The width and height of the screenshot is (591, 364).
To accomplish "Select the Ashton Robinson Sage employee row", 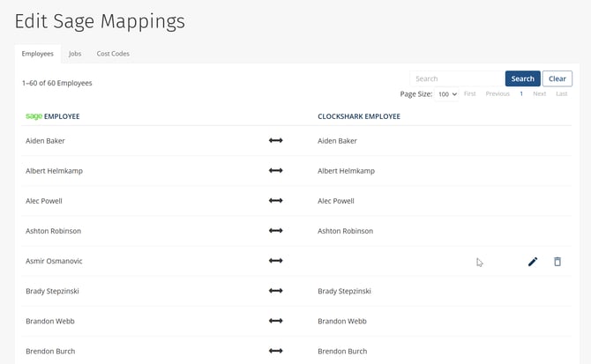I will 54,231.
